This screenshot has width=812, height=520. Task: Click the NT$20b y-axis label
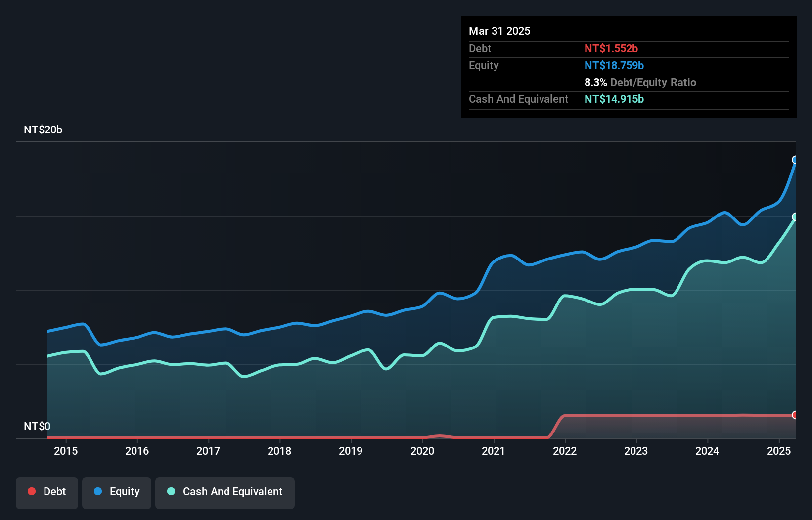(x=43, y=130)
